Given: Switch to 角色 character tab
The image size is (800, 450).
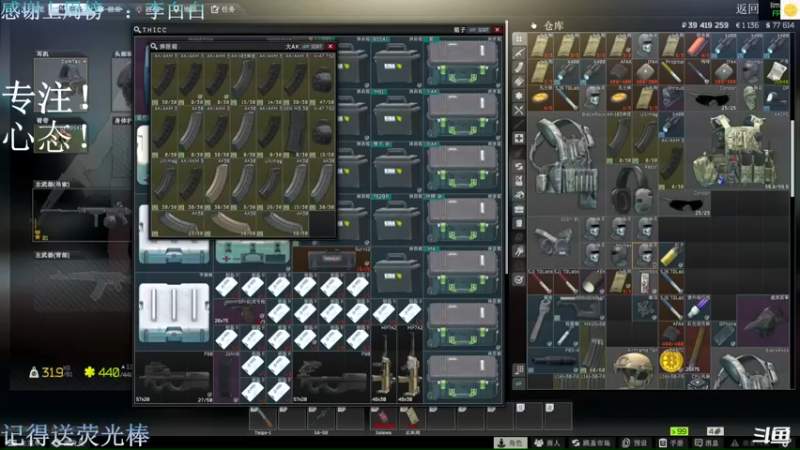Looking at the screenshot, I should click(511, 443).
